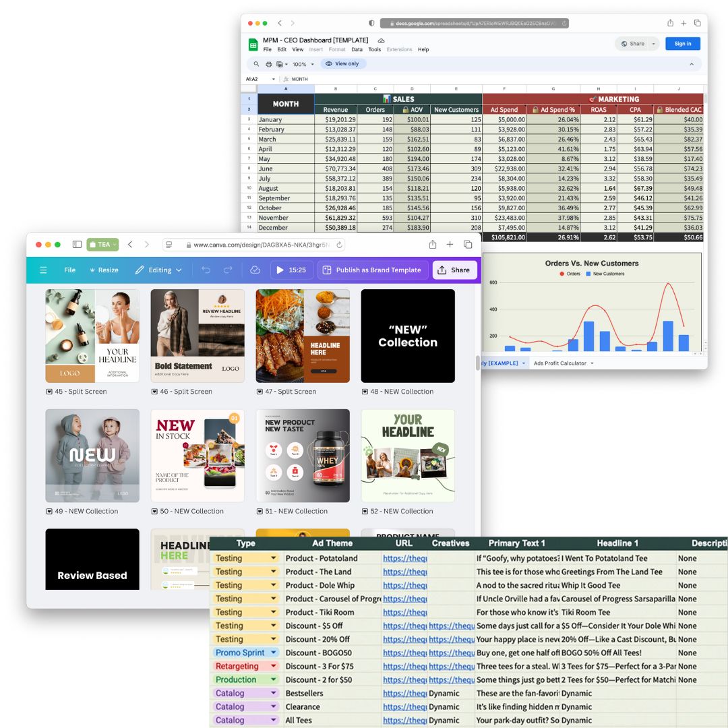Reload the canva.com design page
Viewport: 728px width, 728px height.
tap(339, 245)
